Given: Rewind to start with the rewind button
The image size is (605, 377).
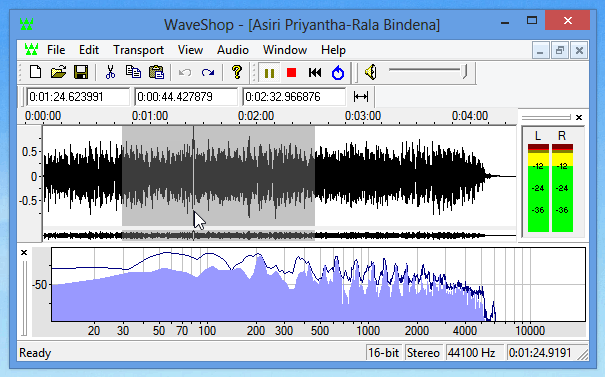Looking at the screenshot, I should point(315,73).
